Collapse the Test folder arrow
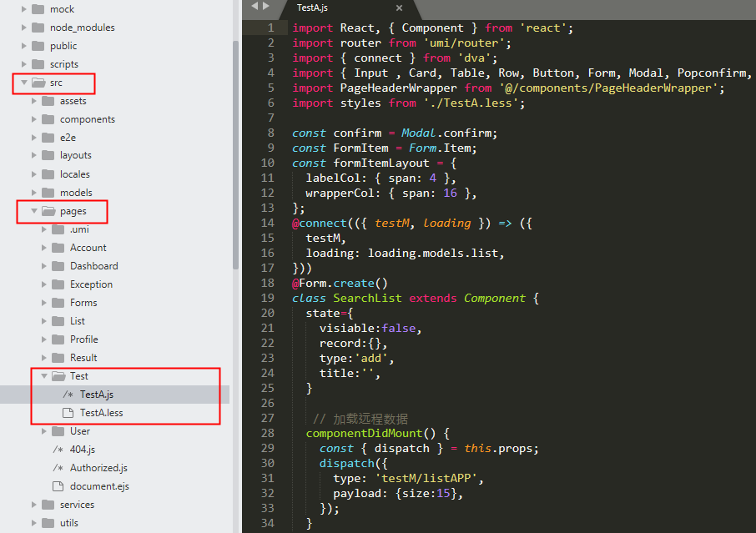Screen dimensions: 756x533 pyautogui.click(x=44, y=376)
